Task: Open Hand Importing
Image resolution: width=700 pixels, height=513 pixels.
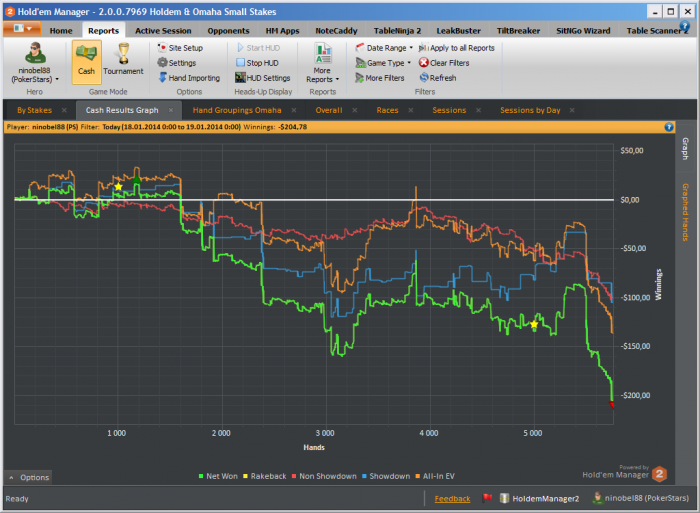Action: [x=189, y=78]
